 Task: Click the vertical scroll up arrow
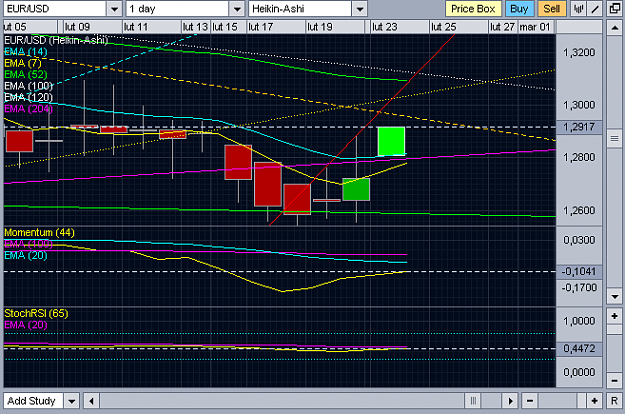(614, 28)
